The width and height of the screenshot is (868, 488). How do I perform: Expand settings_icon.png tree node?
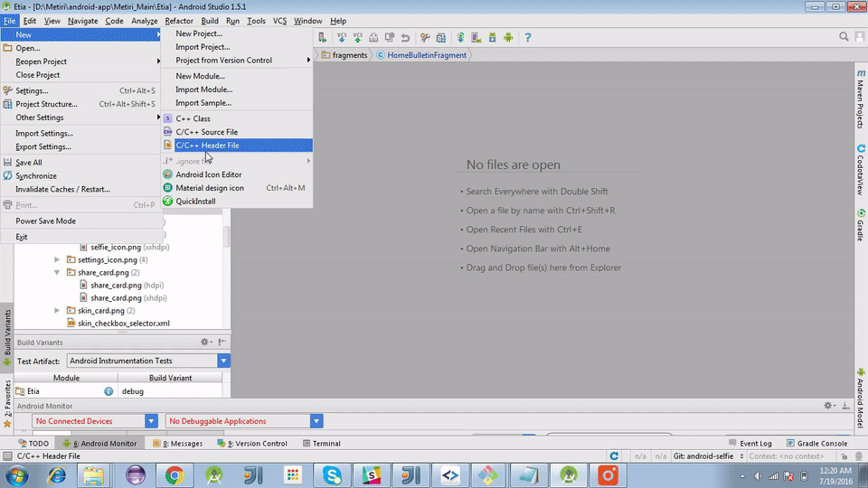[x=57, y=259]
